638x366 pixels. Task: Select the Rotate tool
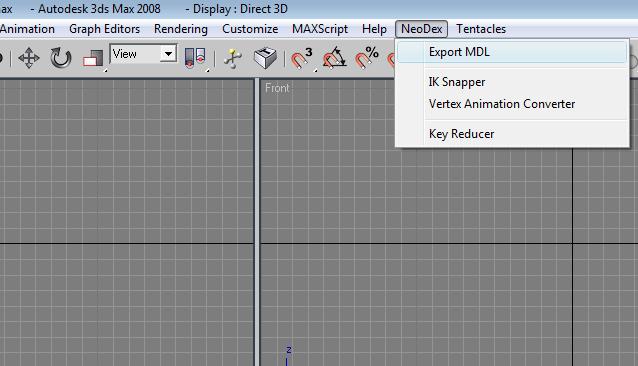61,58
